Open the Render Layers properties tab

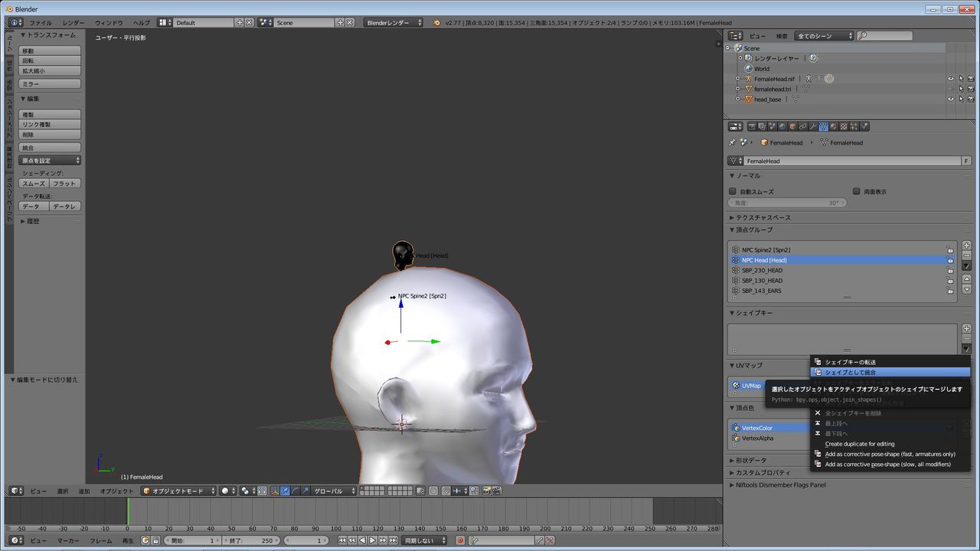pos(762,126)
